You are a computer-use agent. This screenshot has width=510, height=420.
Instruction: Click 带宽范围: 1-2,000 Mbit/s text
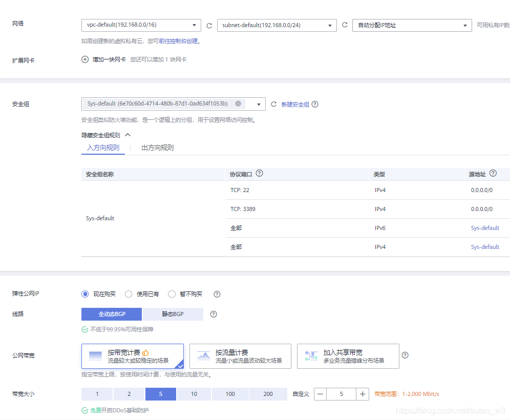point(407,394)
